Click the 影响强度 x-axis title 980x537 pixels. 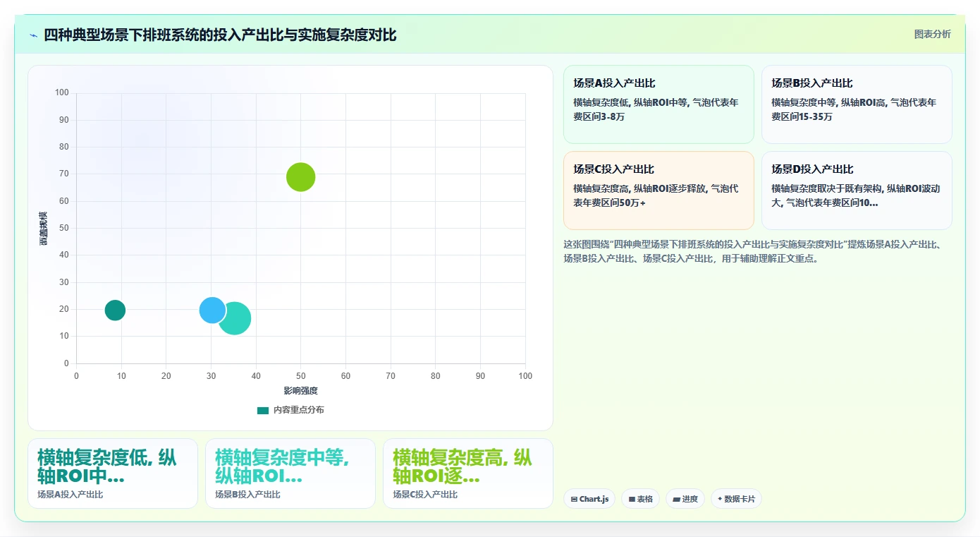[x=301, y=391]
